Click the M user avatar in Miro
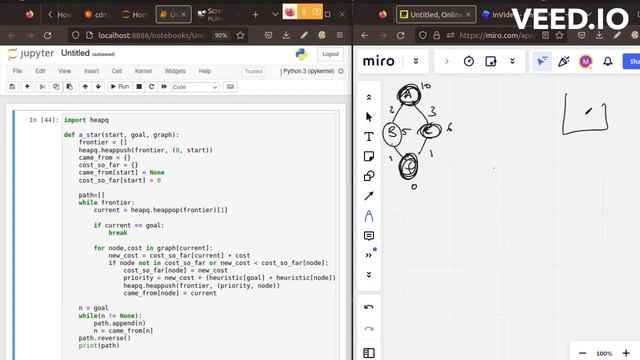 click(x=586, y=61)
